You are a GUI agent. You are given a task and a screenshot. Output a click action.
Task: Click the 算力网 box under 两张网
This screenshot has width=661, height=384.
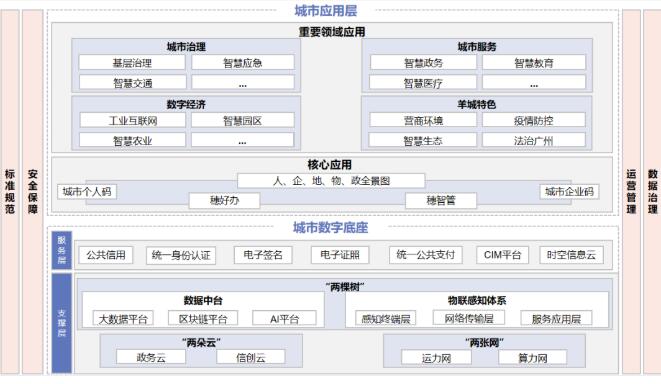point(533,357)
